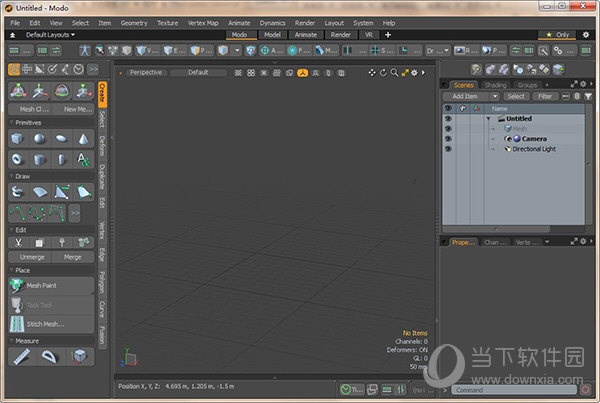This screenshot has height=403, width=600.
Task: Select the Sphere primitive tool
Action: [x=39, y=139]
